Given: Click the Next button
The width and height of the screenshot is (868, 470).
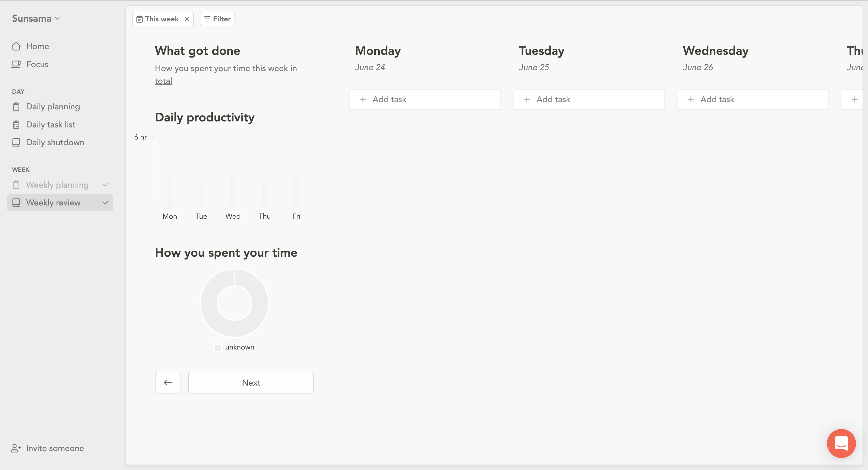Looking at the screenshot, I should click(x=251, y=382).
